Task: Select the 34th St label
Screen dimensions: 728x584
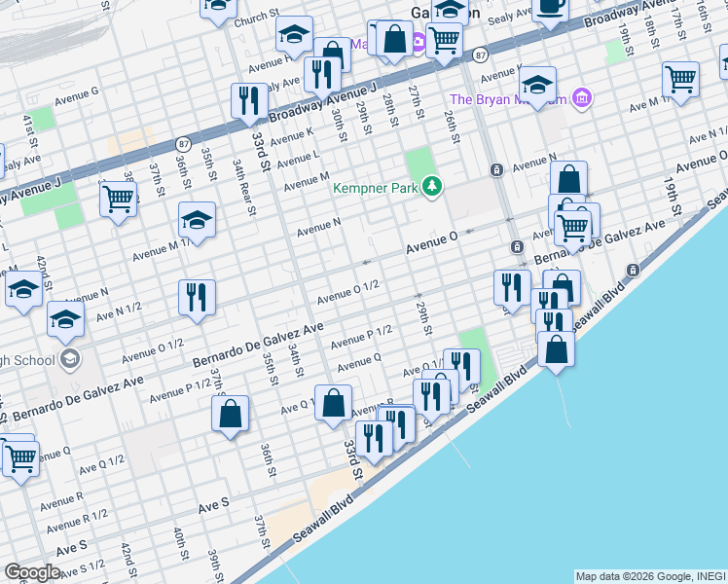Action: [296, 360]
